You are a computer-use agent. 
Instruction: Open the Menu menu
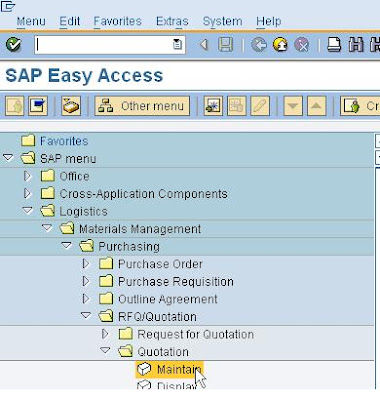(x=31, y=21)
